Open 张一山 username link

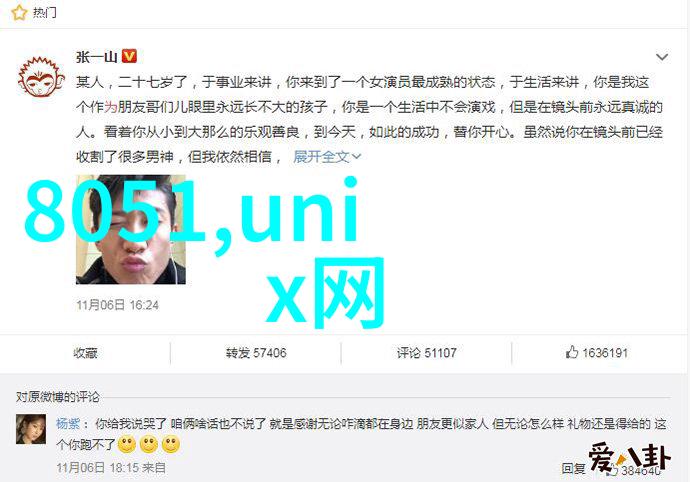click(97, 57)
